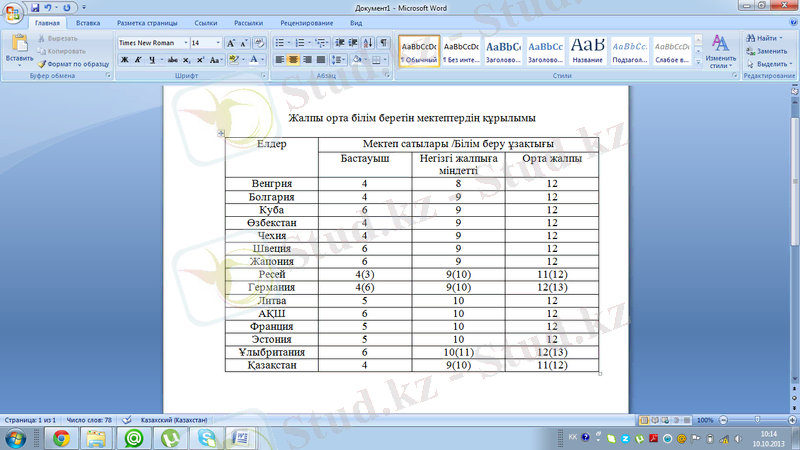Viewport: 800px width, 450px height.
Task: Toggle bold (Ж) formatting
Action: (x=124, y=60)
